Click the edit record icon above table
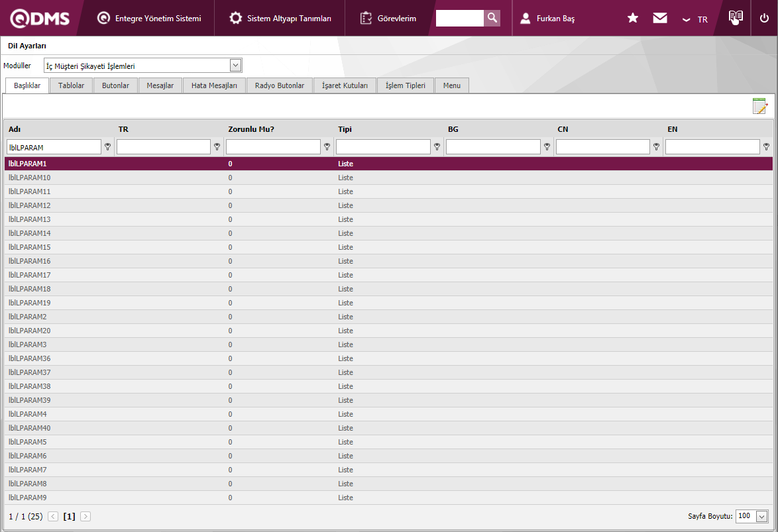The height and width of the screenshot is (532, 778). point(759,106)
